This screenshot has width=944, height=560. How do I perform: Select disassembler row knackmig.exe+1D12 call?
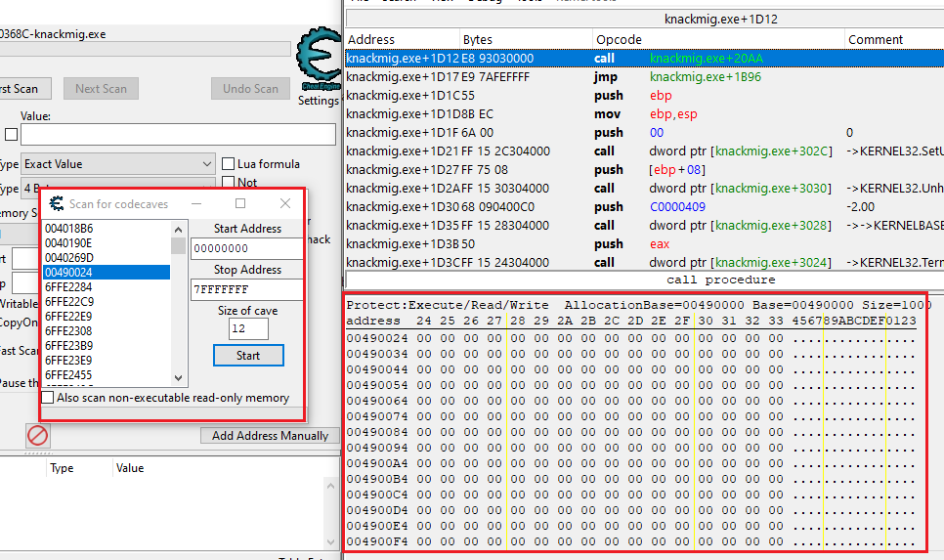click(645, 58)
